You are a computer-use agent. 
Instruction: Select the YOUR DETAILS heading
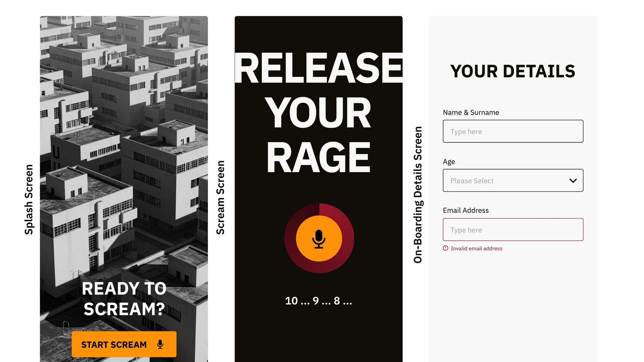click(x=513, y=71)
